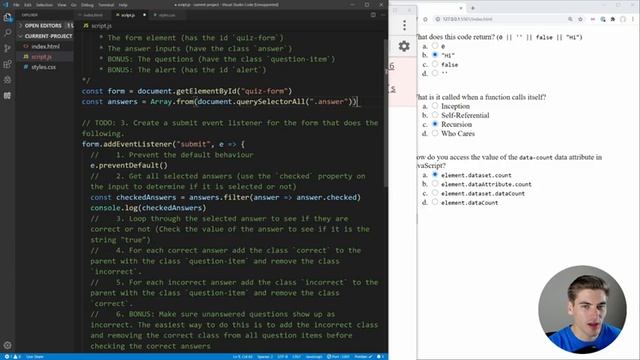Open script.js in the explorer tree

coord(41,57)
